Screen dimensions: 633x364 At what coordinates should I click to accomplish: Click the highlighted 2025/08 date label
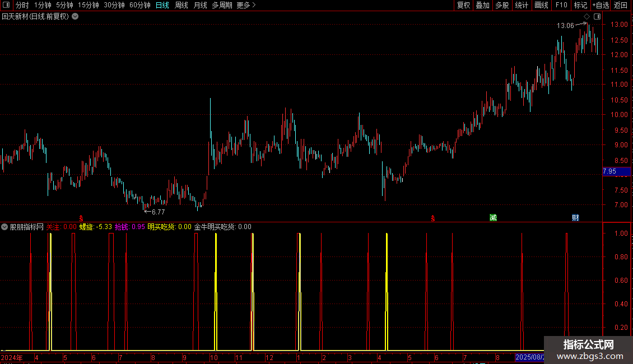pos(529,357)
